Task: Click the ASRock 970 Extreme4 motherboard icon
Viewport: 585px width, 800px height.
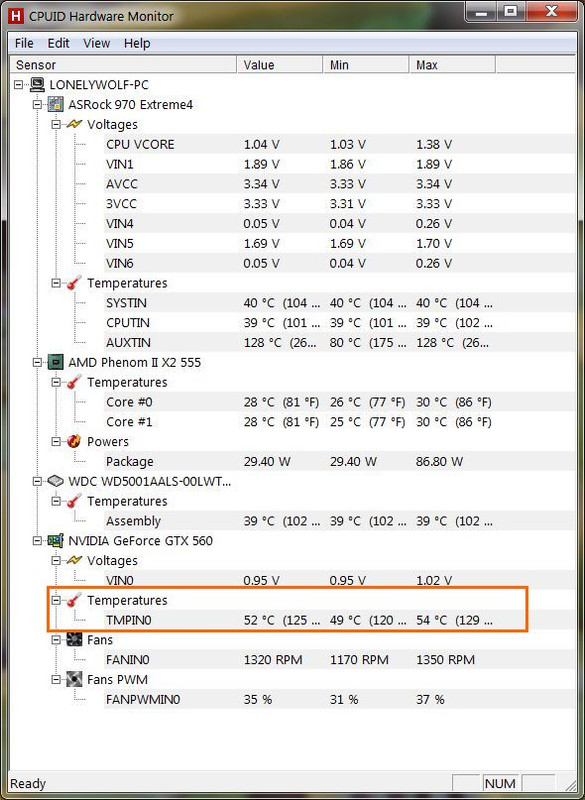Action: tap(56, 104)
